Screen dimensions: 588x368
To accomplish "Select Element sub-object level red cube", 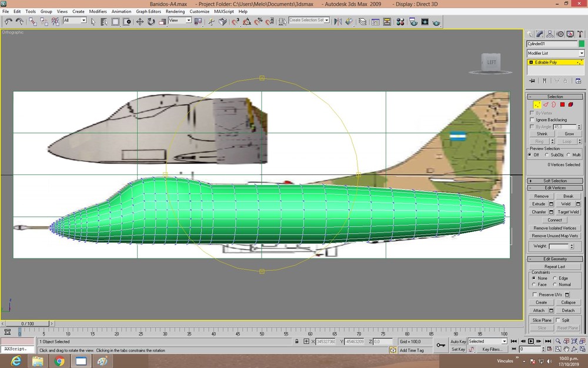I will pyautogui.click(x=570, y=104).
